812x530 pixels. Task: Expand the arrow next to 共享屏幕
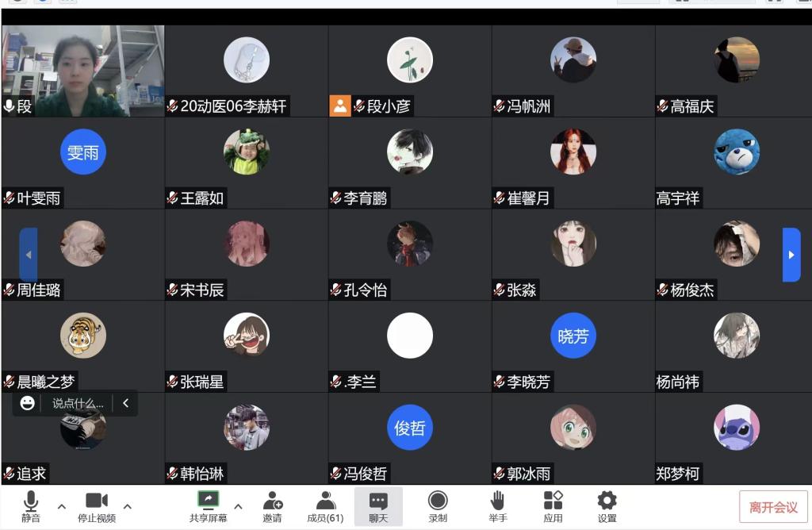pos(238,506)
